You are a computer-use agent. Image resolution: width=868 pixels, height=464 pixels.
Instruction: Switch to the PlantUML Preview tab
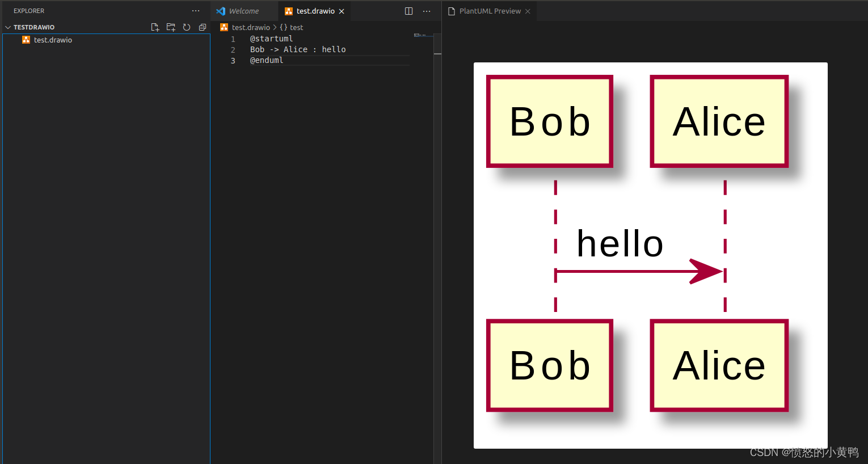[x=488, y=10]
